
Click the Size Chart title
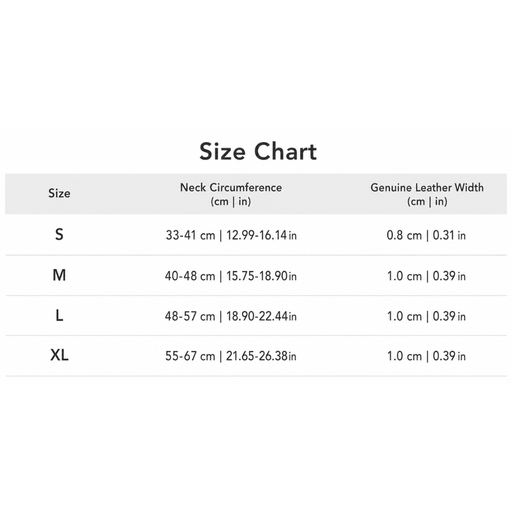[258, 152]
